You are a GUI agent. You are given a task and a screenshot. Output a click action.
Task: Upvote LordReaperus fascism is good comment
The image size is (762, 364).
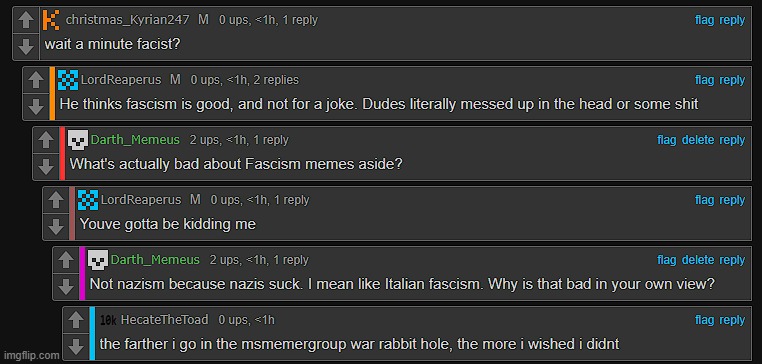36,81
